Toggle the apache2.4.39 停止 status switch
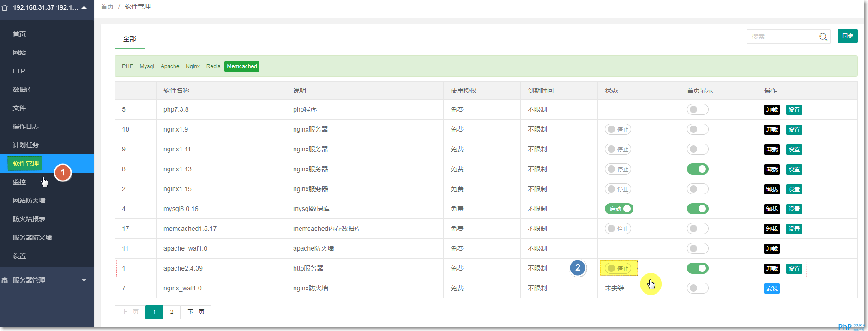The width and height of the screenshot is (868, 331). coord(618,268)
